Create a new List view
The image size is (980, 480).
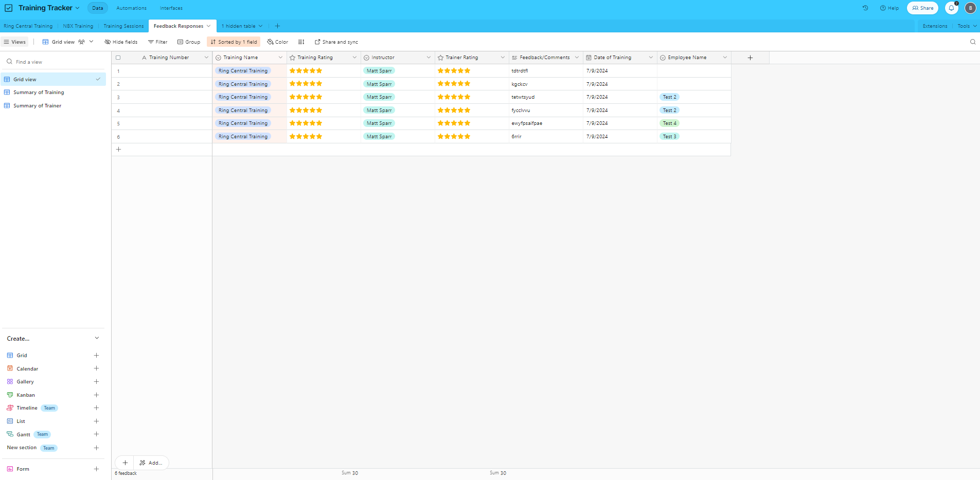96,421
